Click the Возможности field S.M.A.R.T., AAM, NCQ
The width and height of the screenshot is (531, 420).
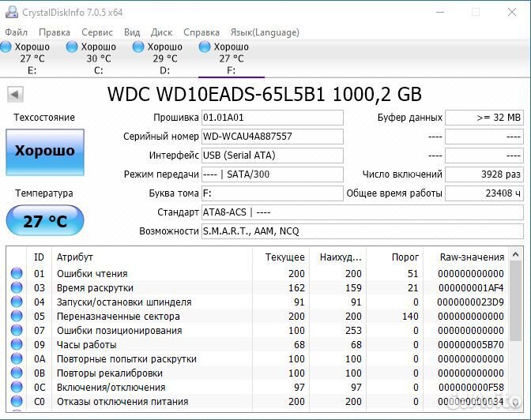pos(363,231)
